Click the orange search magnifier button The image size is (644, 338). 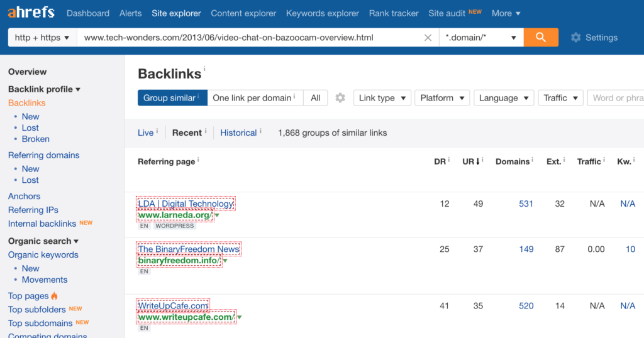[541, 37]
